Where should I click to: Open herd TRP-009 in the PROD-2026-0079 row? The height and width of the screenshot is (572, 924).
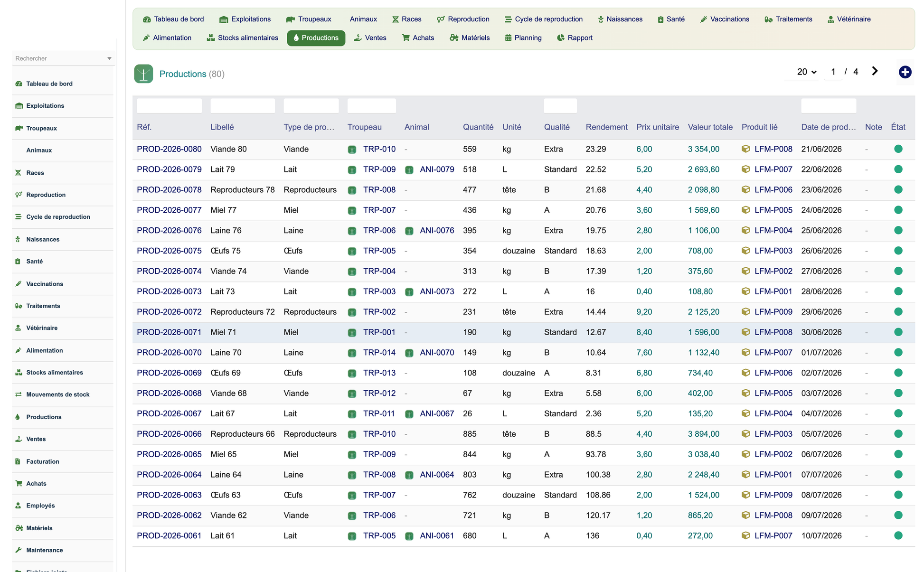[x=379, y=169]
